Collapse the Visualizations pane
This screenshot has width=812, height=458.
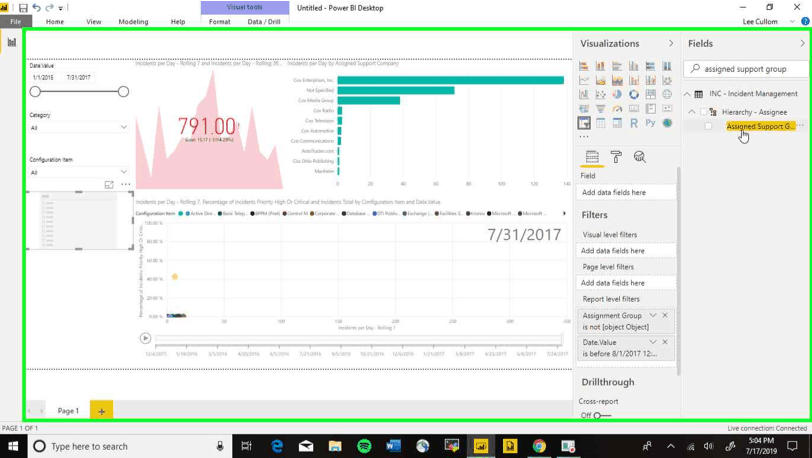[x=671, y=44]
